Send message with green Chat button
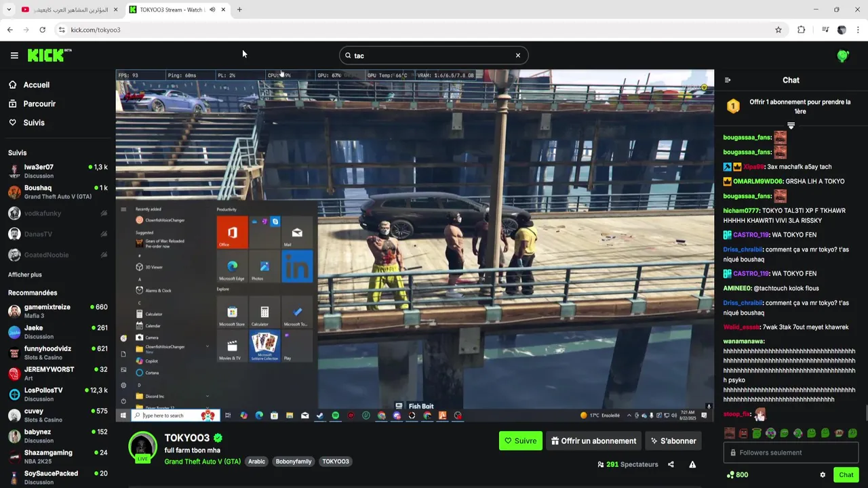868x488 pixels. point(846,475)
